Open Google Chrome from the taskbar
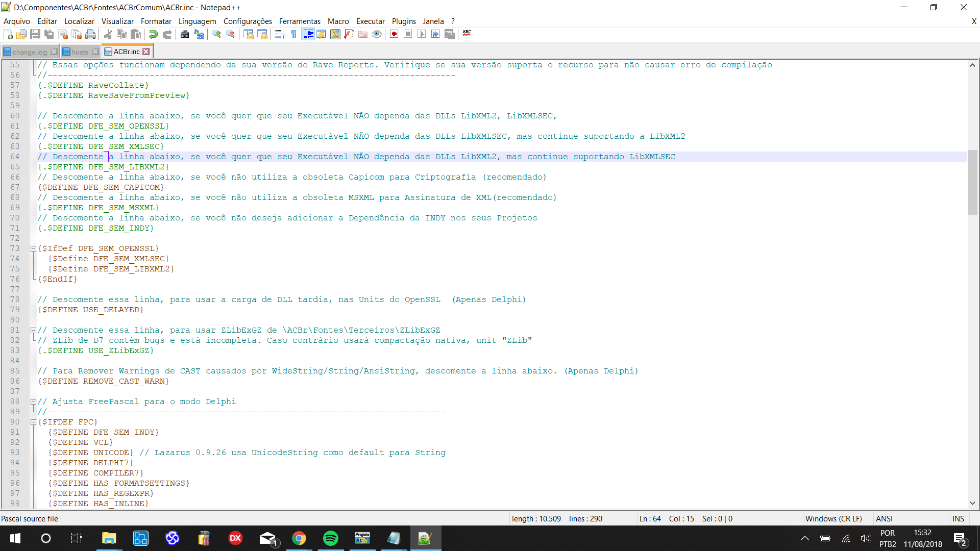 point(299,538)
